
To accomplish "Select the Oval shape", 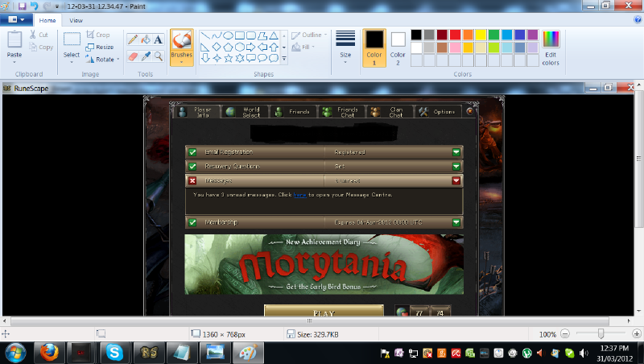I will pyautogui.click(x=229, y=35).
